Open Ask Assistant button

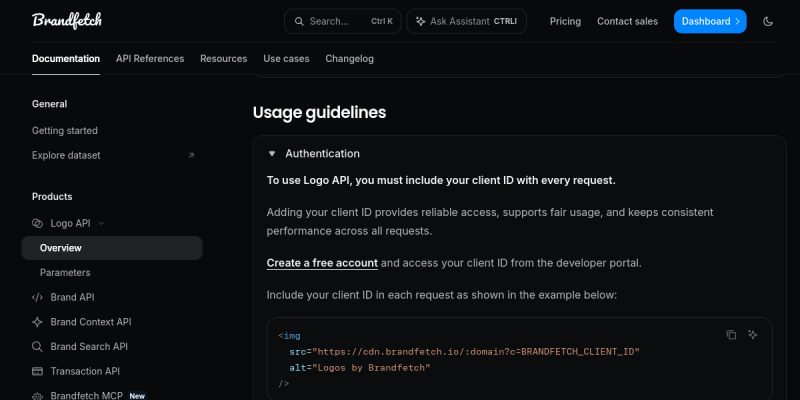tap(466, 21)
